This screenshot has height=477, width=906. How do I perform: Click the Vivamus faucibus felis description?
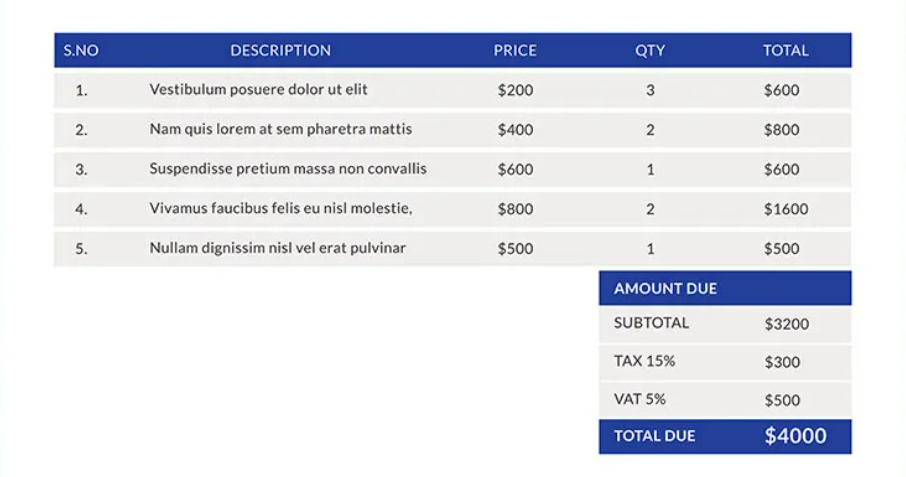coord(281,209)
